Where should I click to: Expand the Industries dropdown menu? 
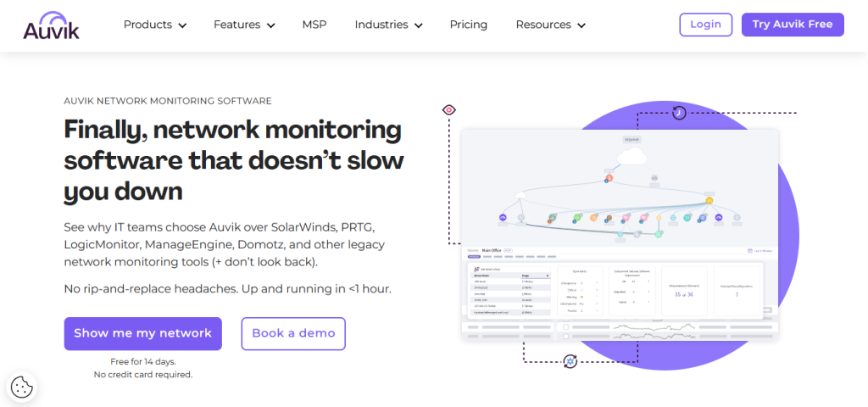pos(388,25)
